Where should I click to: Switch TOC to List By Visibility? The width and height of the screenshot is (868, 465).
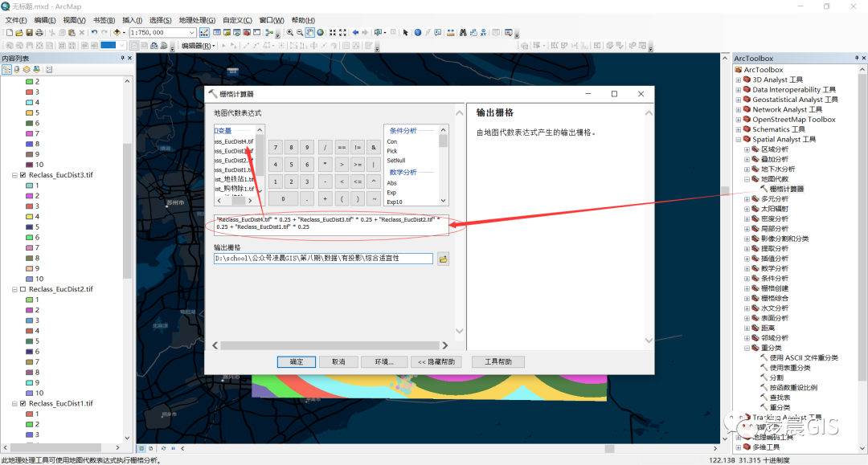pos(27,70)
